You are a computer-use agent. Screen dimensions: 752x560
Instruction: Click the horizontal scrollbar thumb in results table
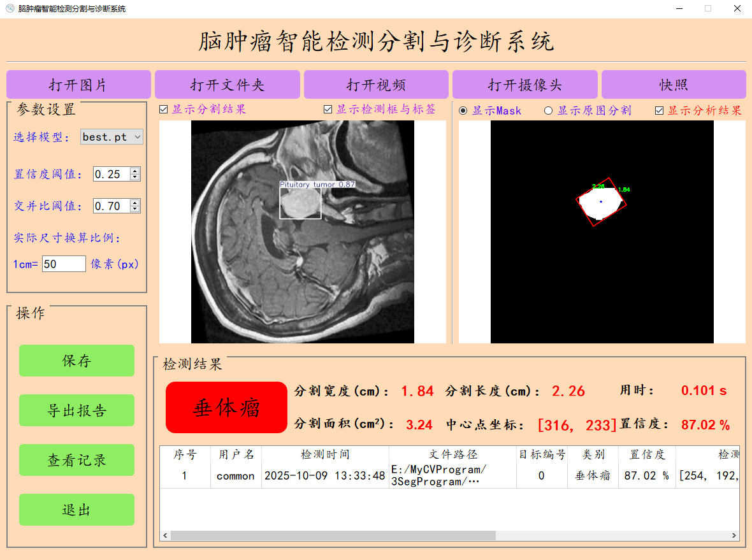pos(333,535)
